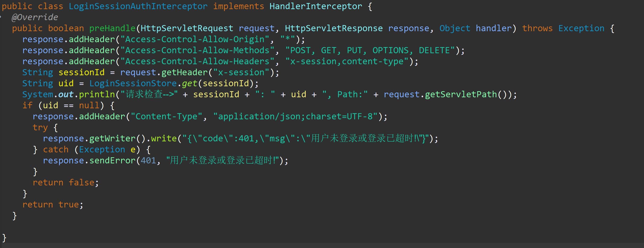644x248 pixels.
Task: Click the LoginSessionAuthInterceptor class name
Action: (138, 6)
